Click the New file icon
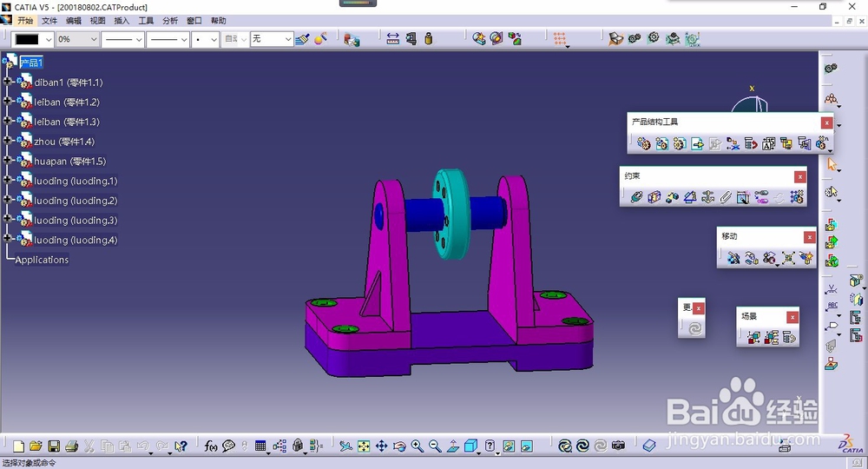Image resolution: width=868 pixels, height=469 pixels. pyautogui.click(x=18, y=446)
